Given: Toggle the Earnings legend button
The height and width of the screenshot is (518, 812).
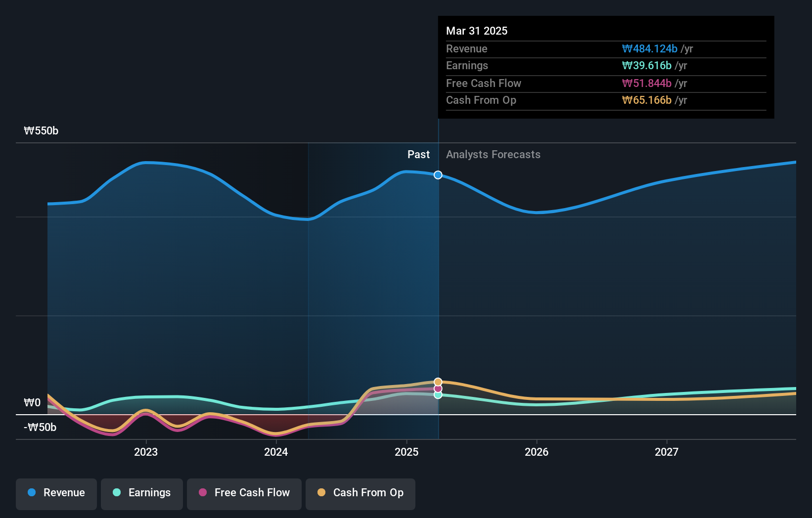Looking at the screenshot, I should coord(142,494).
